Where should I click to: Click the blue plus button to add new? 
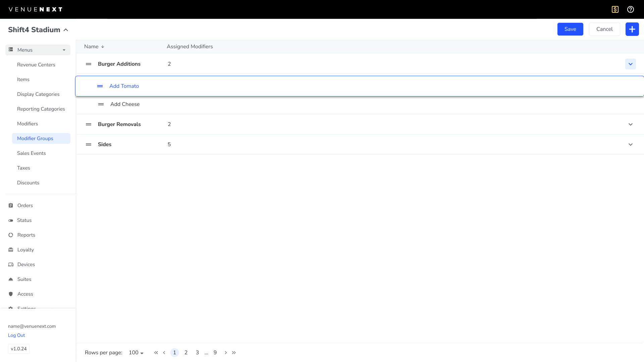coord(632,29)
